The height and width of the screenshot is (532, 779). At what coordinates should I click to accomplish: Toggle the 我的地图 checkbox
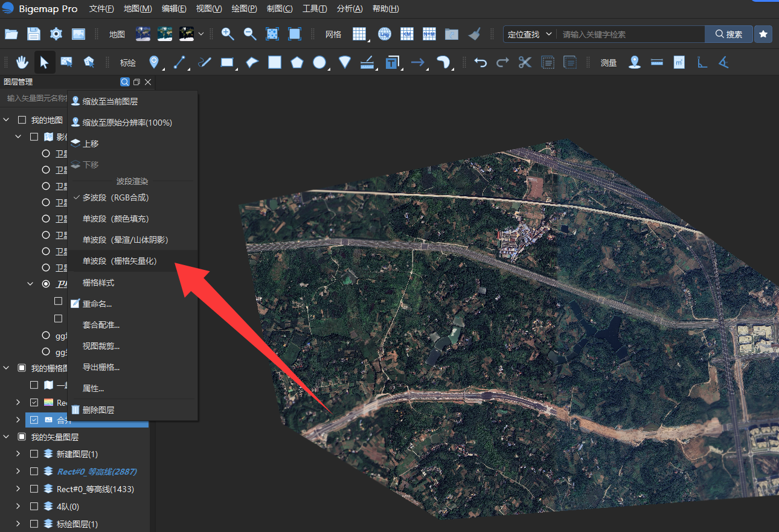point(22,120)
